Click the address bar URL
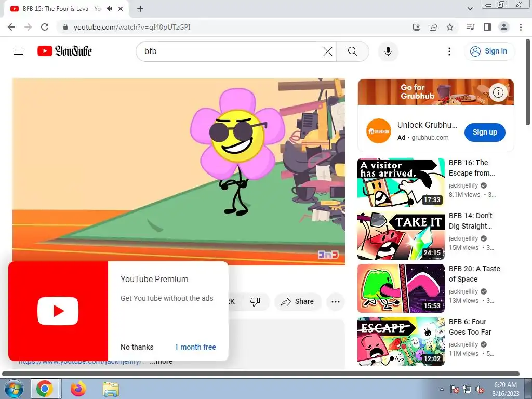The height and width of the screenshot is (399, 532). [x=132, y=27]
